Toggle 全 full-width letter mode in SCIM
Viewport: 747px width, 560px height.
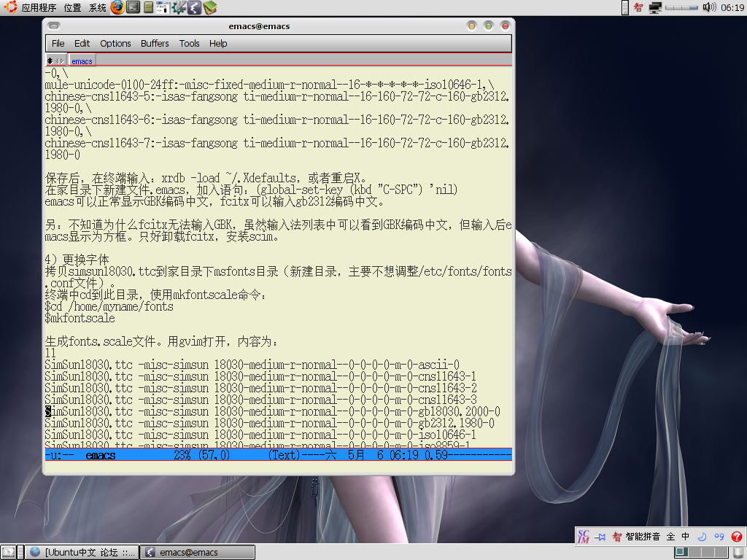pos(671,537)
